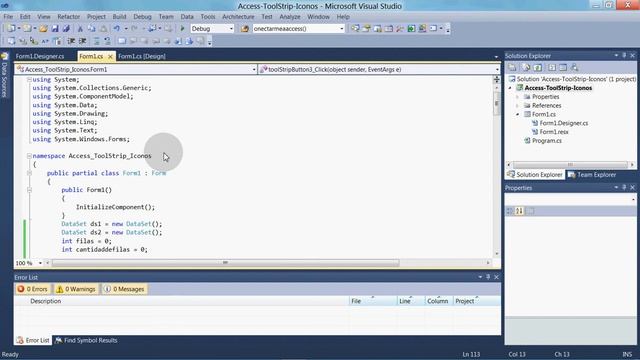Open the onectarmeaaccess() find combo box
The height and width of the screenshot is (360, 640).
coord(342,29)
